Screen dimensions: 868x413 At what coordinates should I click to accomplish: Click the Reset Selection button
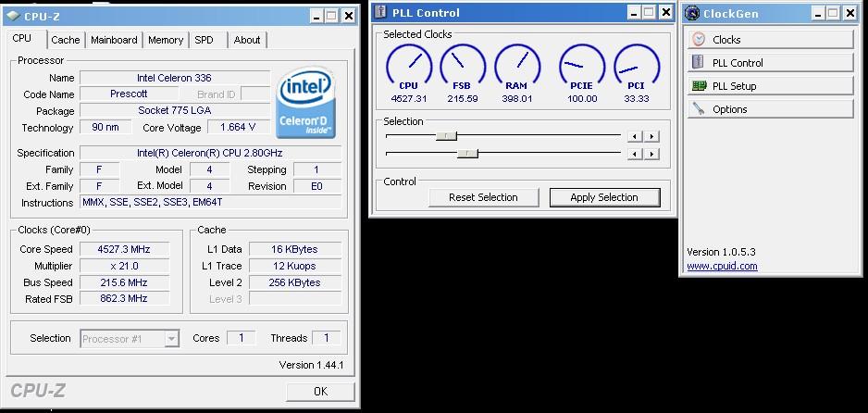(483, 197)
